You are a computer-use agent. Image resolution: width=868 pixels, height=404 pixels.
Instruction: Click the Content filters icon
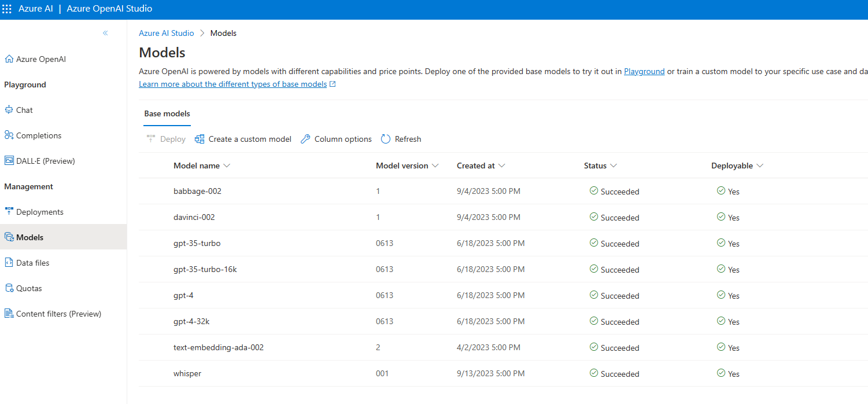(9, 314)
